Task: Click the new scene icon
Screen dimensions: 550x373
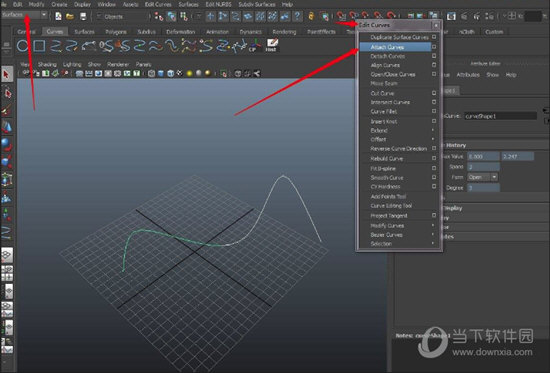Action: (58, 16)
